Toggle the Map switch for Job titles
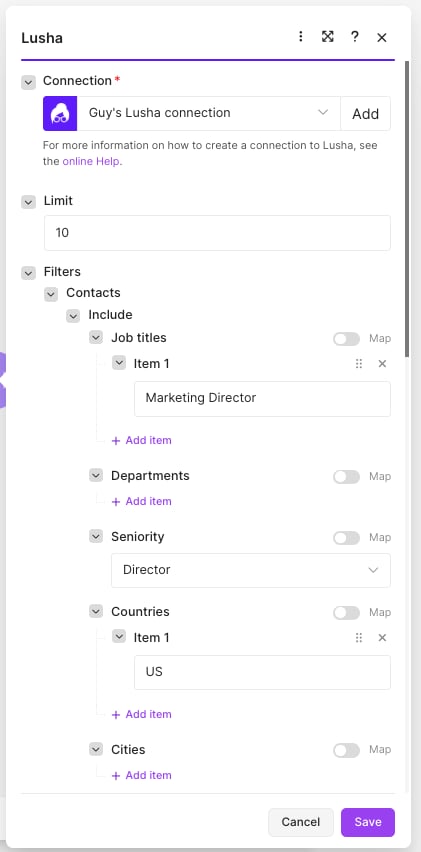This screenshot has height=852, width=421. (347, 339)
